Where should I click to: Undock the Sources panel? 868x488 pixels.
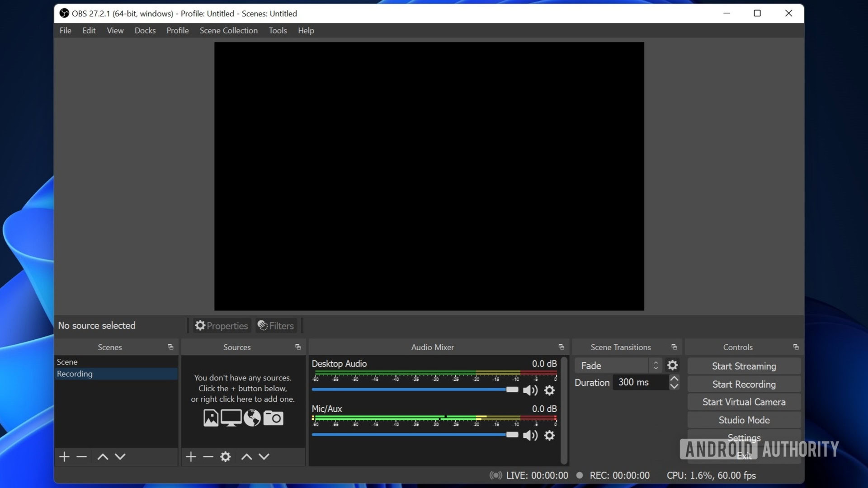pyautogui.click(x=298, y=347)
